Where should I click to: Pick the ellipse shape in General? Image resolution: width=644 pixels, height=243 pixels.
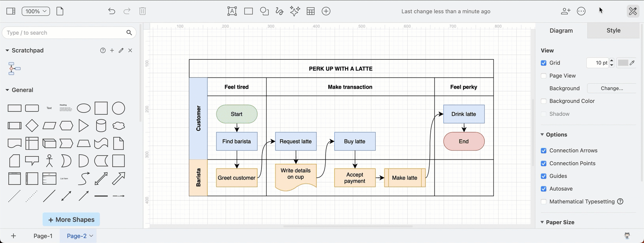click(x=84, y=108)
